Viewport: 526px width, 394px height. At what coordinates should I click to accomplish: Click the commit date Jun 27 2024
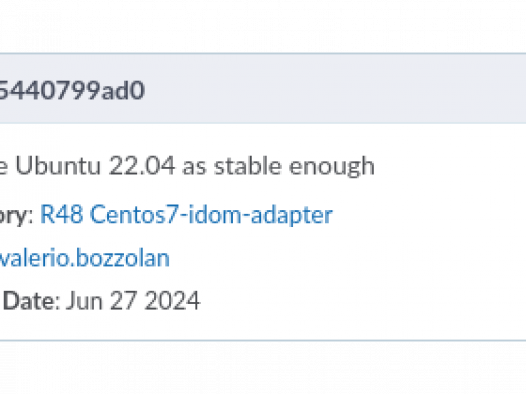pos(133,300)
